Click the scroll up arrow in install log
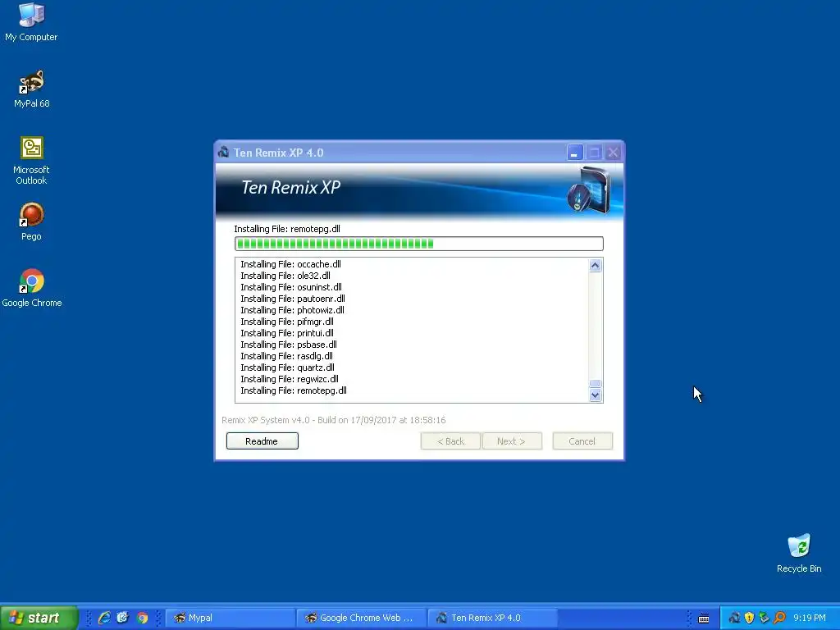 coord(596,265)
